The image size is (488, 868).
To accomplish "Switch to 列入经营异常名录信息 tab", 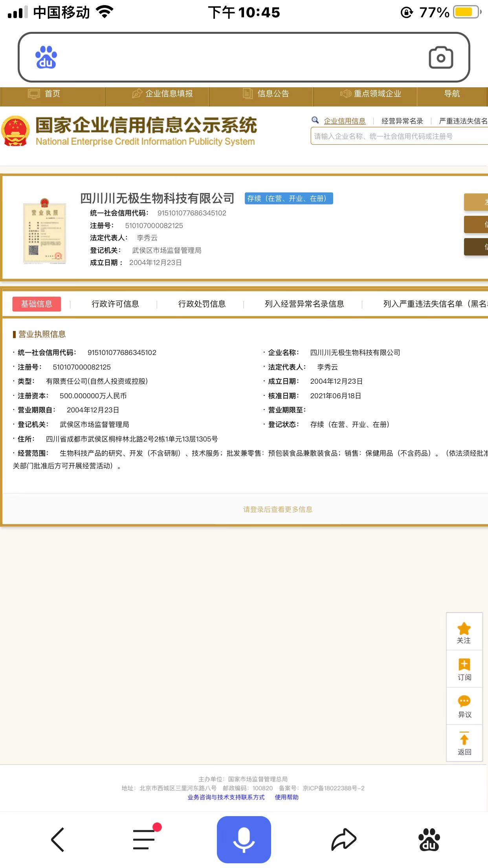I will click(305, 304).
